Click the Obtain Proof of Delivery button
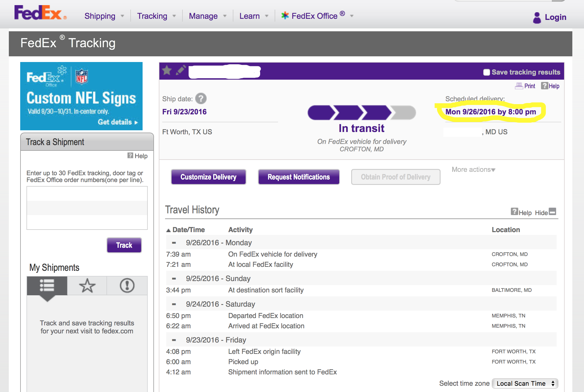Image resolution: width=584 pixels, height=392 pixels. [x=396, y=177]
